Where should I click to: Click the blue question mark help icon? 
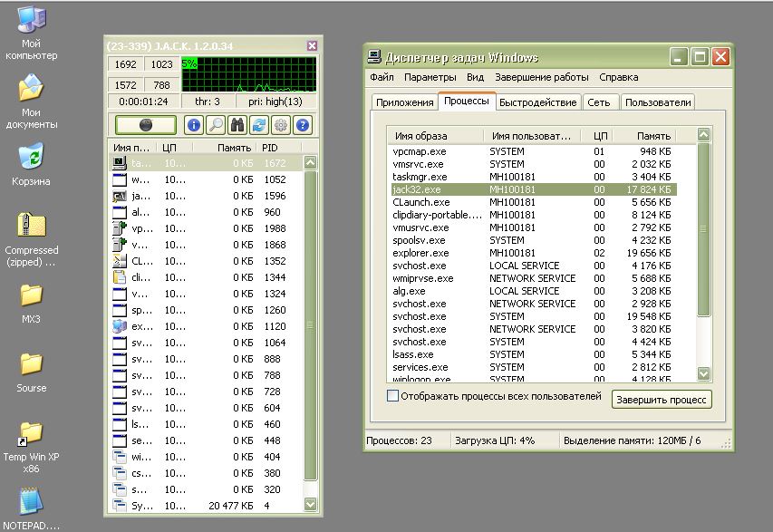coord(303,125)
